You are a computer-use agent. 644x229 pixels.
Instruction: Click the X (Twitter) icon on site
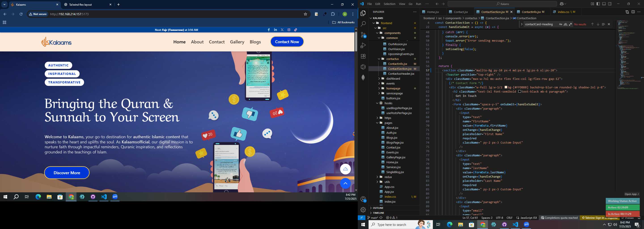point(282,30)
